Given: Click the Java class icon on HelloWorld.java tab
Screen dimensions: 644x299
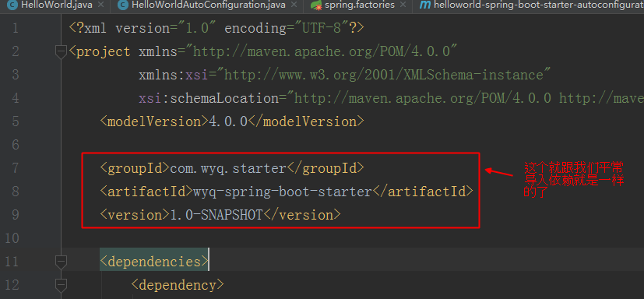Looking at the screenshot, I should pos(12,5).
